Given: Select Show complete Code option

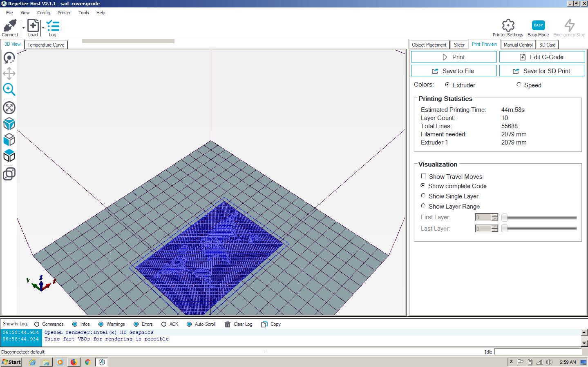Looking at the screenshot, I should pos(423,185).
